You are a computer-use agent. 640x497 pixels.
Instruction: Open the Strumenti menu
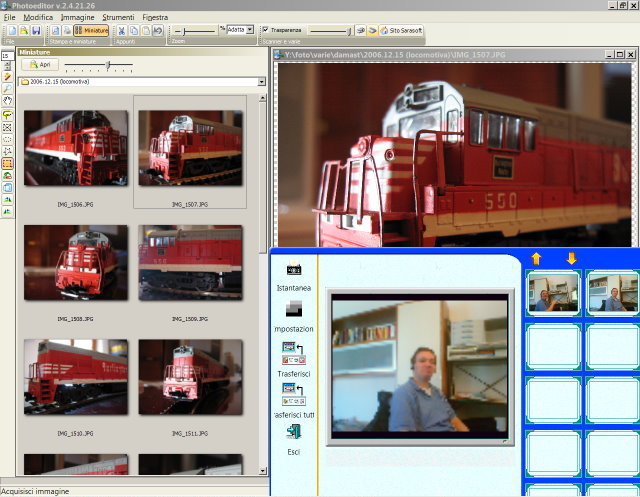tap(118, 17)
